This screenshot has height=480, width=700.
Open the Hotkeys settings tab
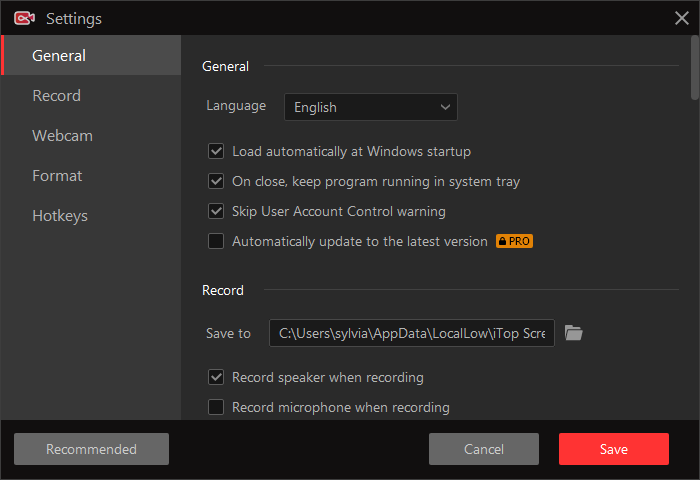[60, 216]
